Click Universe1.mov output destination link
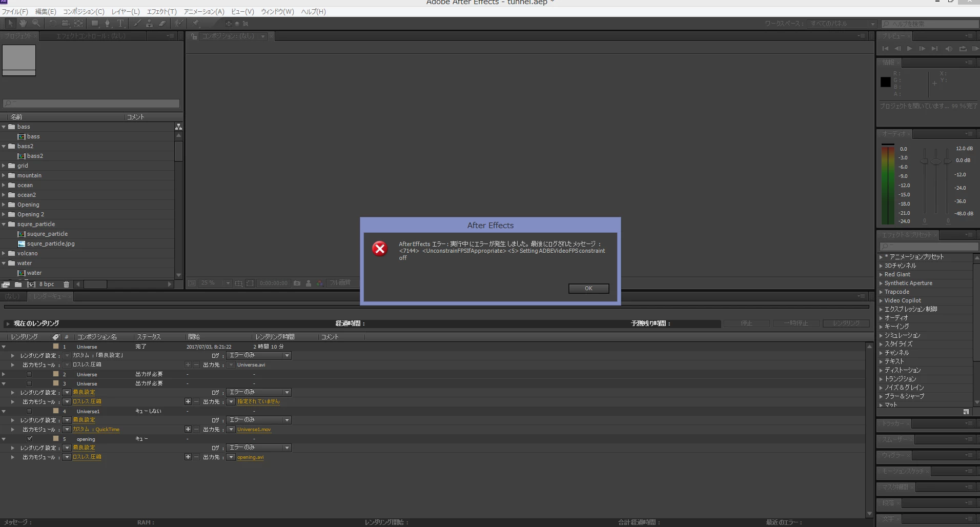The image size is (980, 527). click(x=254, y=430)
